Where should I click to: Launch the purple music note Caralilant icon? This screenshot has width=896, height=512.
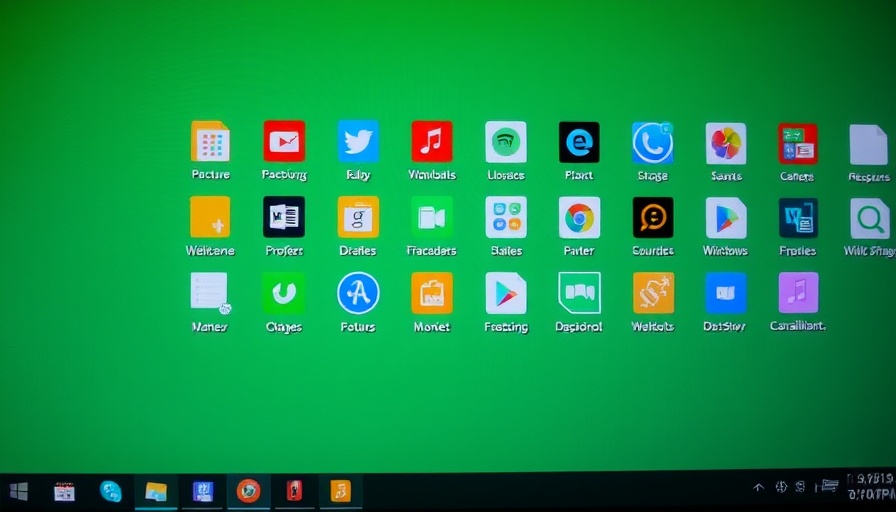(798, 293)
